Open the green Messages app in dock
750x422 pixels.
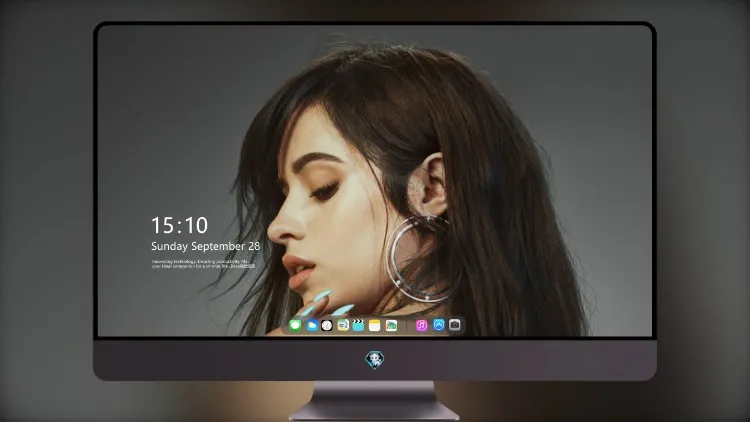(295, 326)
